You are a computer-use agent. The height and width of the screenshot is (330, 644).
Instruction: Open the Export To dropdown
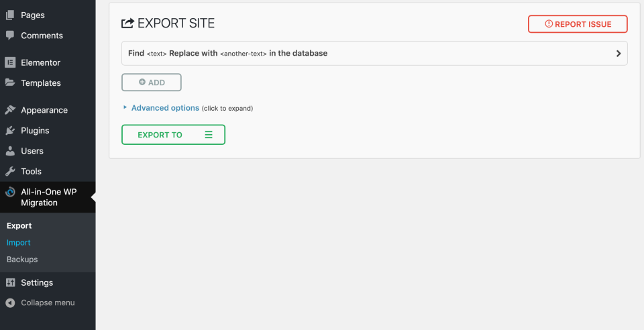point(173,135)
